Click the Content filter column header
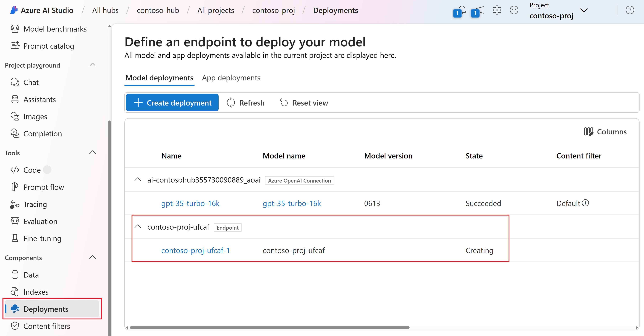 point(579,156)
